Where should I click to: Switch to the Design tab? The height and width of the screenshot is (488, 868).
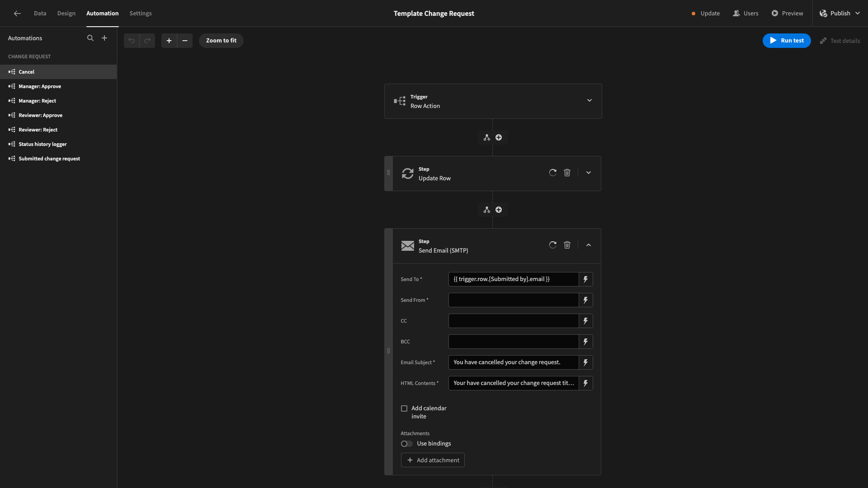66,14
